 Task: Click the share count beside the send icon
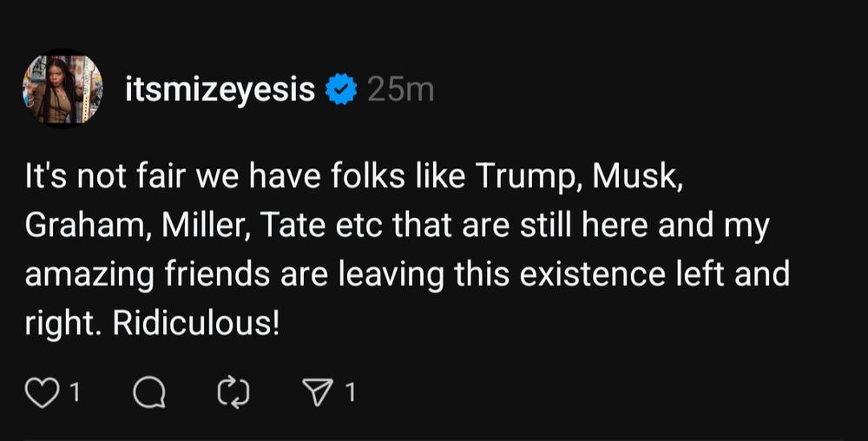[351, 394]
